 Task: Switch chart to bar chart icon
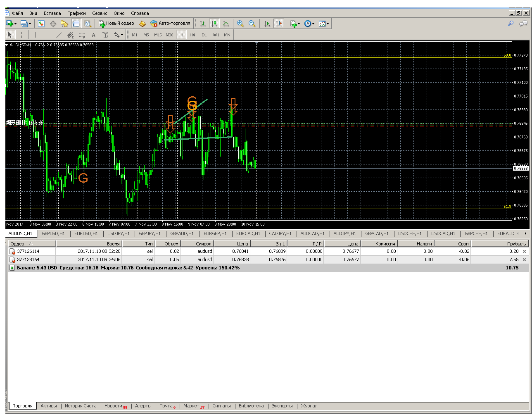point(203,24)
